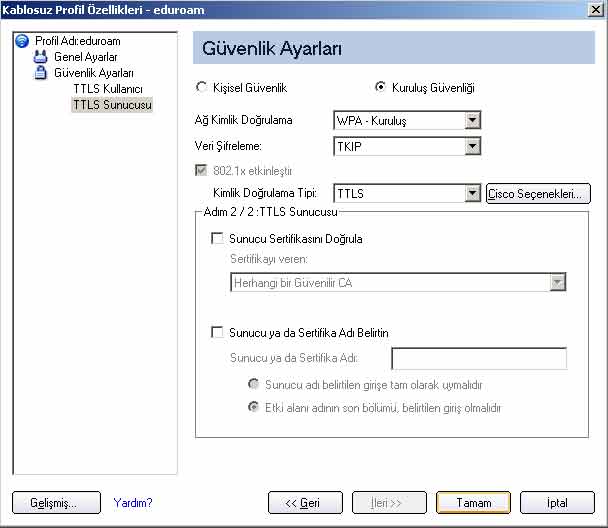The image size is (608, 528).
Task: Click the Güvenlik Ayarları lock icon
Action: tap(40, 72)
